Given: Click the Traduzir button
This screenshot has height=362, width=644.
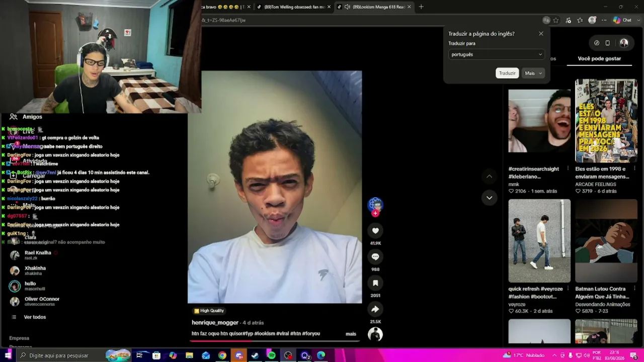Looking at the screenshot, I should click(507, 73).
